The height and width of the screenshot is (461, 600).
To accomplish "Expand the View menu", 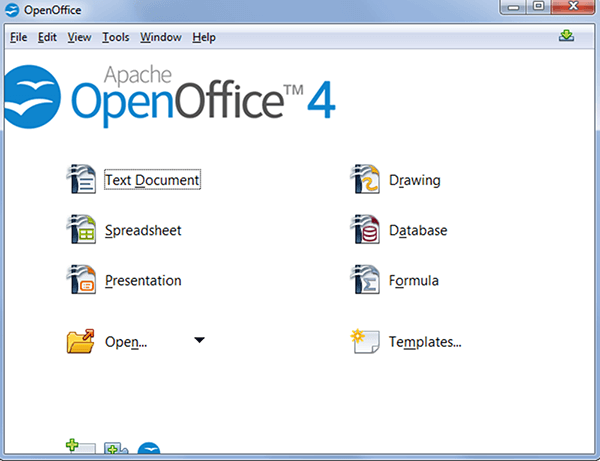I will 79,38.
